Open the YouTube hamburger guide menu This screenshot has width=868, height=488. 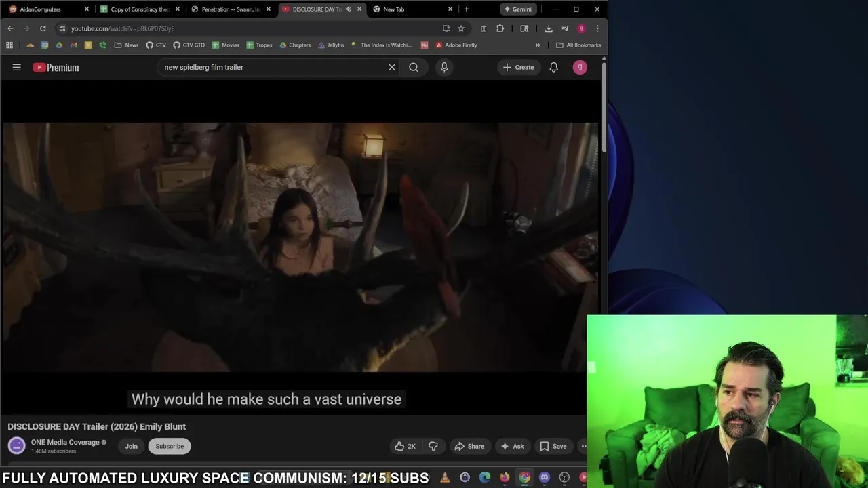pos(17,67)
